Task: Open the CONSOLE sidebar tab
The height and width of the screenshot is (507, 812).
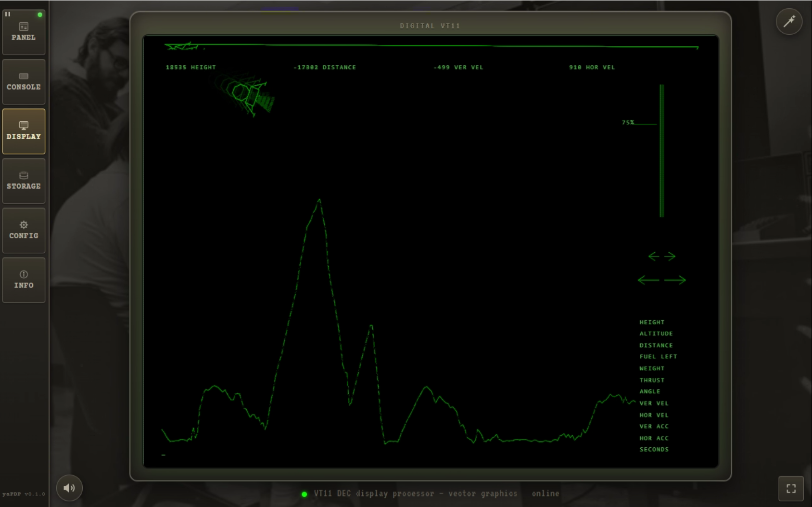Action: point(24,82)
